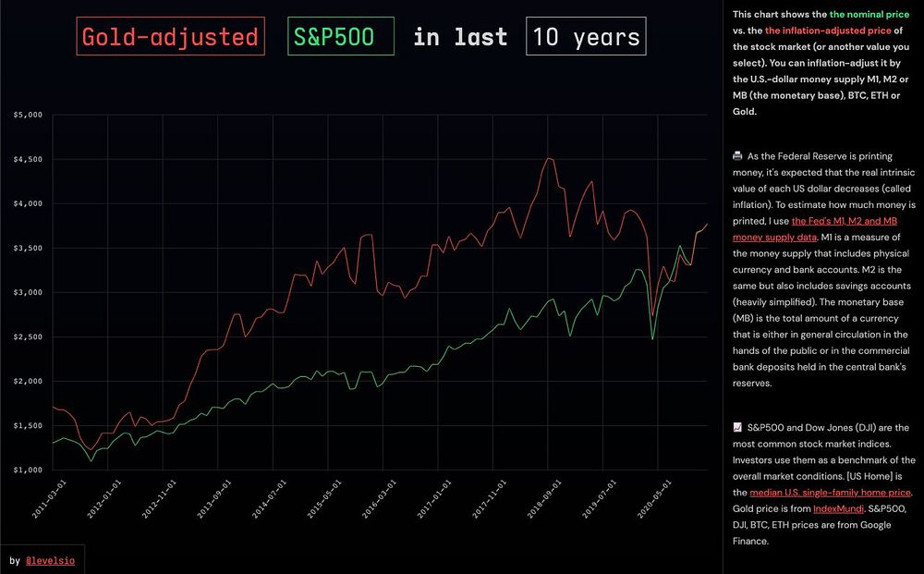Click the red line's highest peak near $4,500
Image resolution: width=924 pixels, height=574 pixels.
[x=549, y=158]
